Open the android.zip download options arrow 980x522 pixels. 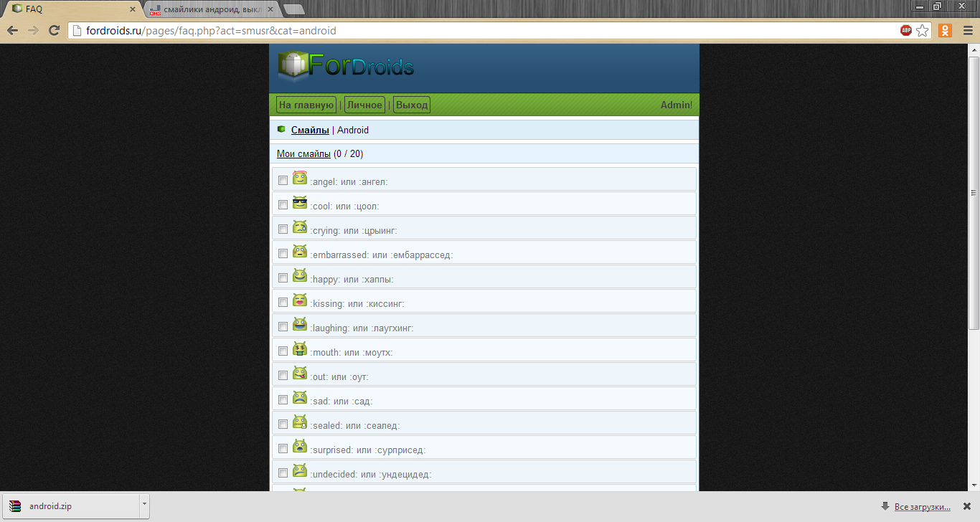click(144, 506)
